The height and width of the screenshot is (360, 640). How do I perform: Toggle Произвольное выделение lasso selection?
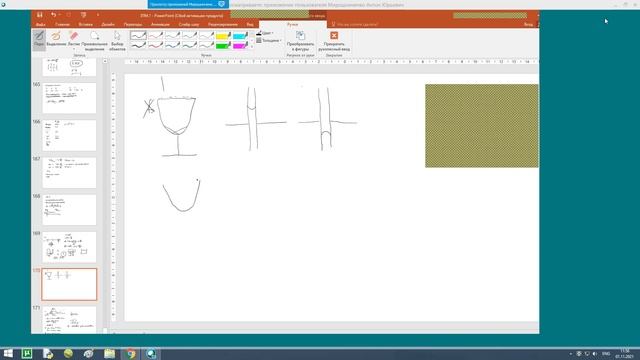[94, 40]
